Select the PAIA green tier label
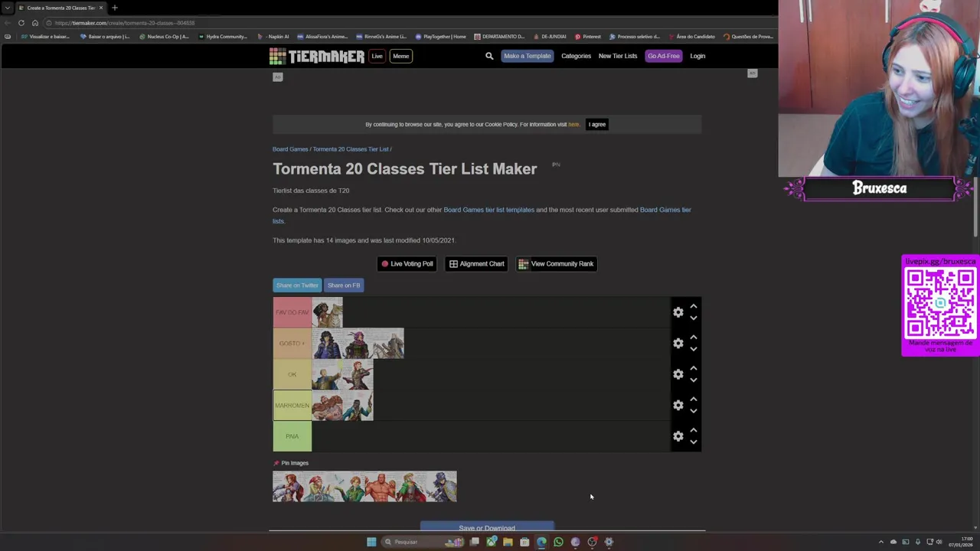Viewport: 980px width, 551px height. click(x=292, y=436)
